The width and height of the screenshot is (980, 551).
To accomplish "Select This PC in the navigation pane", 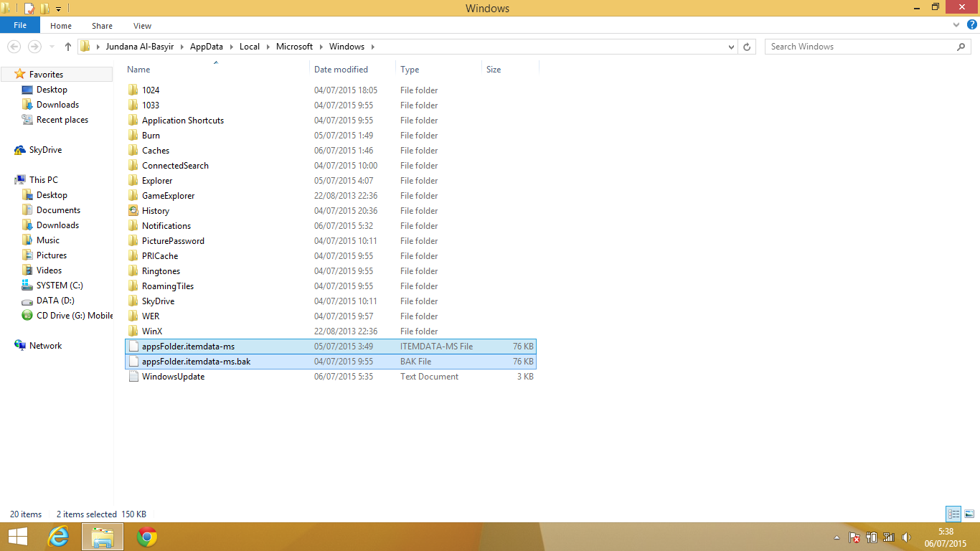I will click(43, 180).
